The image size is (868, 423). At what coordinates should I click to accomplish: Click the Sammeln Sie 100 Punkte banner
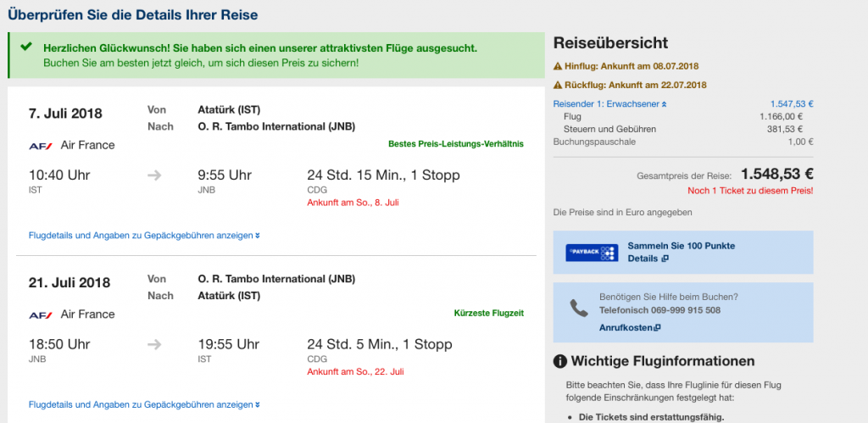click(x=682, y=246)
